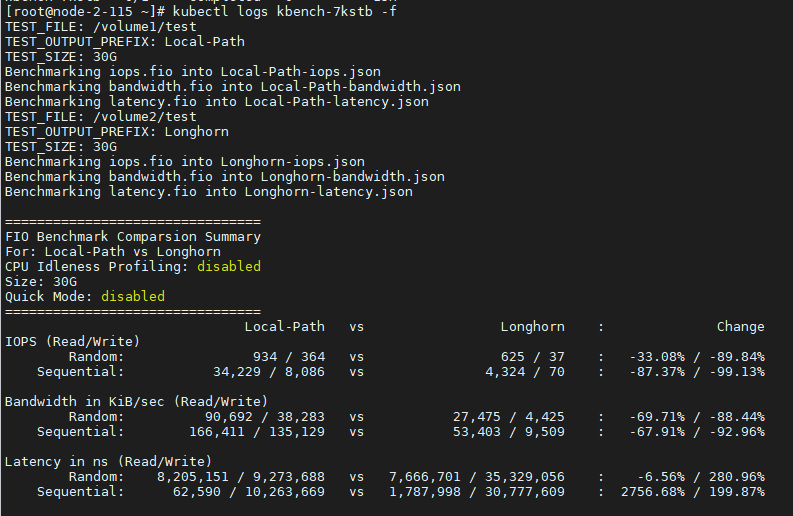Click the Change column header
The height and width of the screenshot is (516, 793).
(x=740, y=327)
